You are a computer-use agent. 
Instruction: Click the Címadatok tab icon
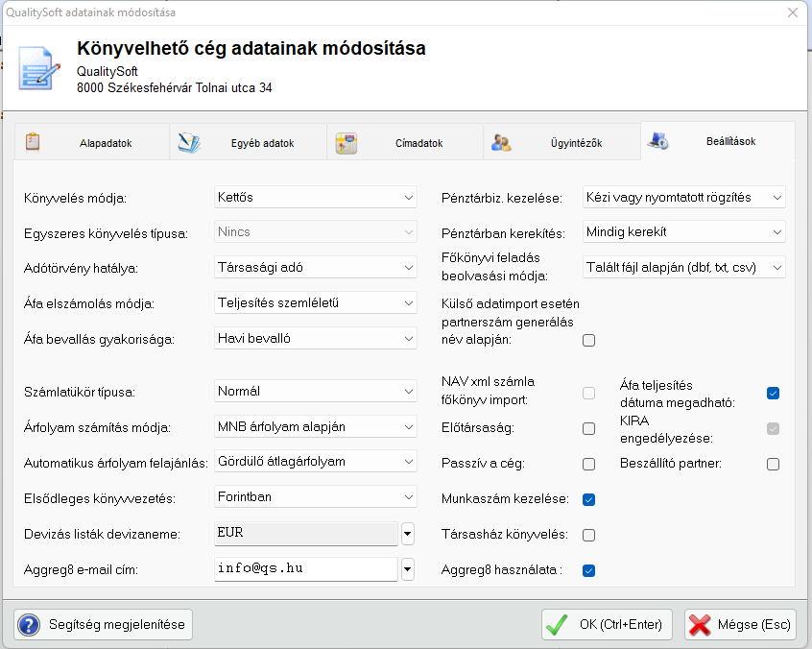coord(346,143)
